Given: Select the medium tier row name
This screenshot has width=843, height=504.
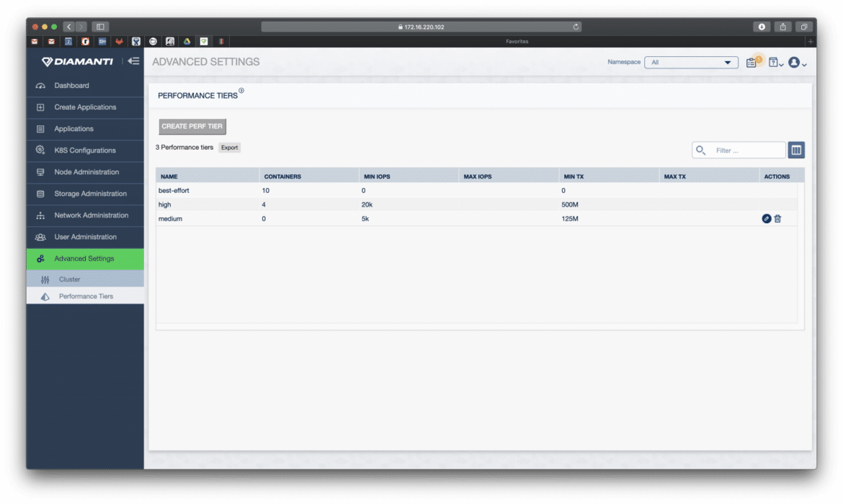Looking at the screenshot, I should click(x=170, y=219).
